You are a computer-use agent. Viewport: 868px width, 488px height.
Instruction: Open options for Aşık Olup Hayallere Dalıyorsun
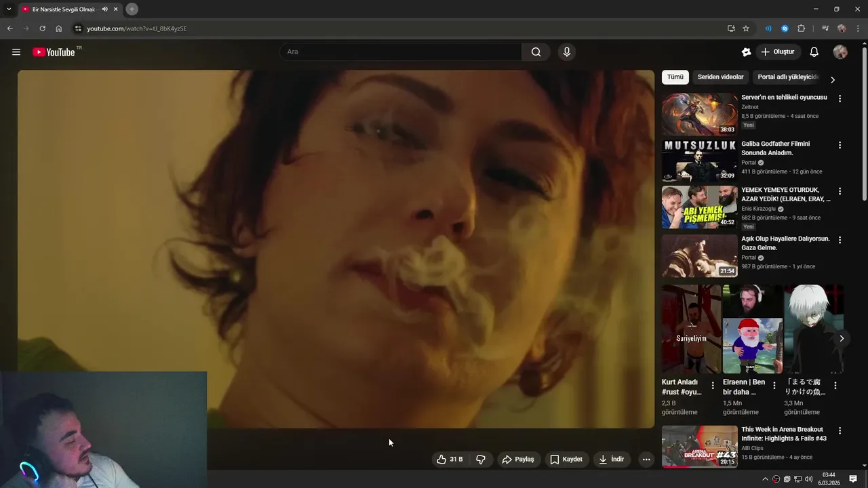[x=840, y=240]
